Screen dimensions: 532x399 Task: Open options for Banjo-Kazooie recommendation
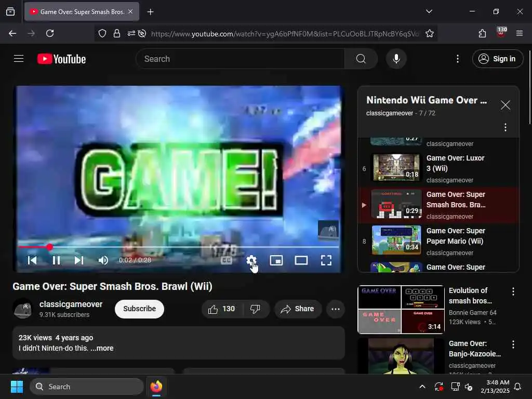pos(513,344)
